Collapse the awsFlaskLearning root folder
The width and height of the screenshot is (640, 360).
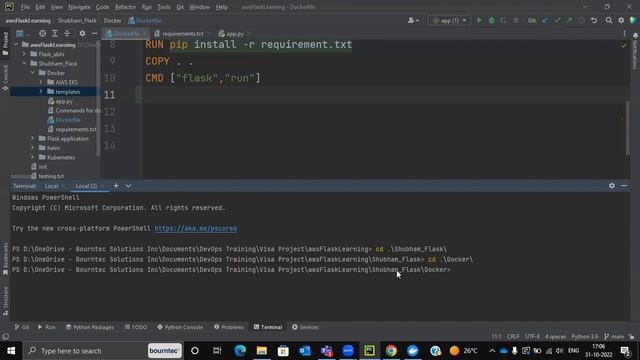click(16, 44)
